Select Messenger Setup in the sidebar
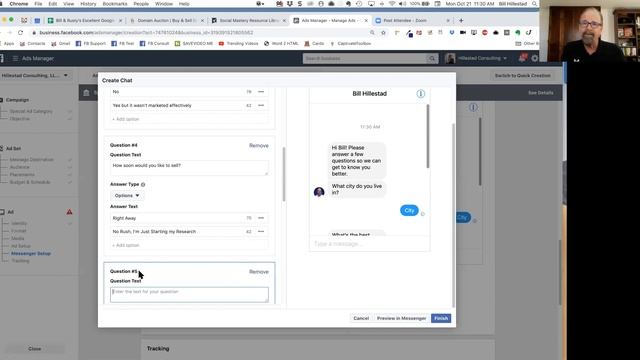This screenshot has height=360, width=640. coord(31,253)
